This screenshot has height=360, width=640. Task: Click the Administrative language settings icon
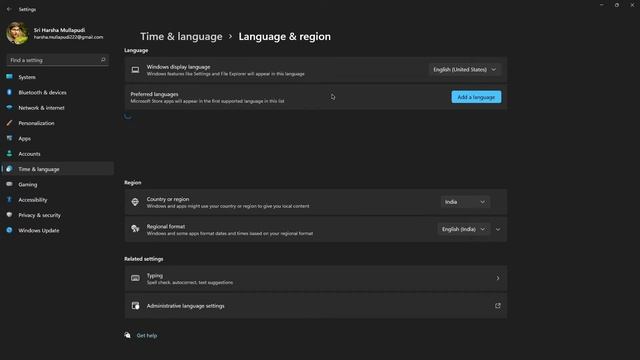(x=135, y=306)
